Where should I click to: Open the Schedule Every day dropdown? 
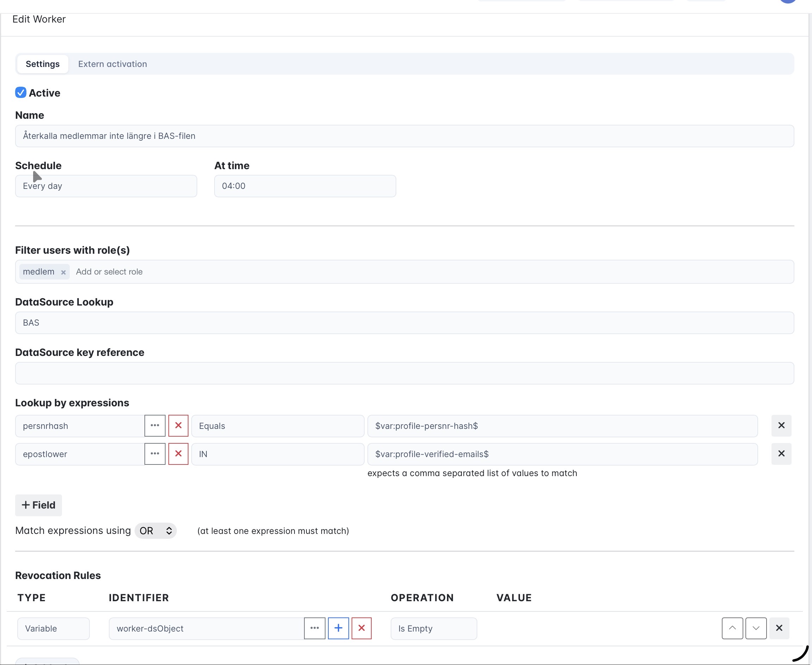pos(106,186)
